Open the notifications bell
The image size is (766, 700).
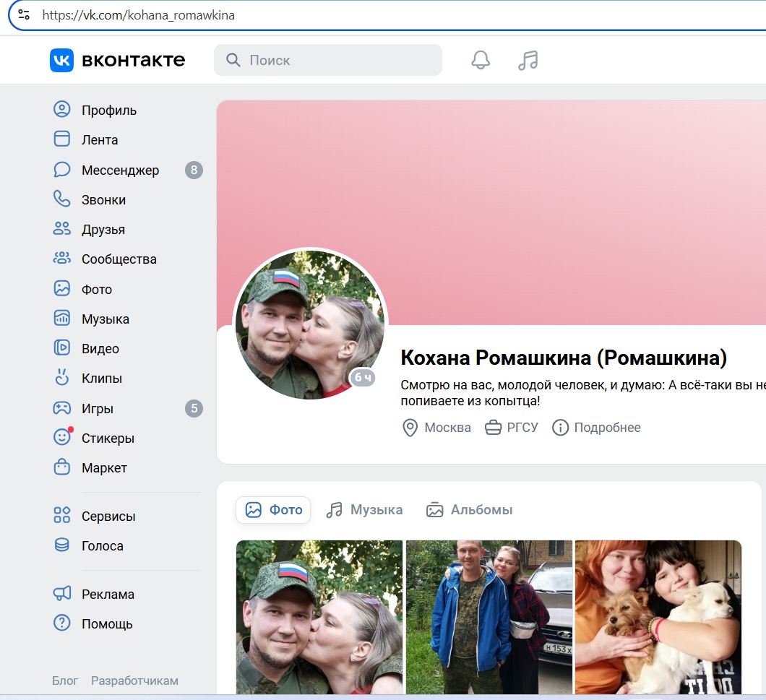pyautogui.click(x=479, y=60)
